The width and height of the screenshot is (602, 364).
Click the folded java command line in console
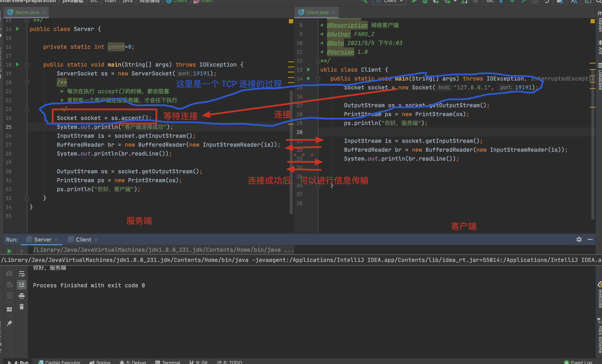[163, 250]
